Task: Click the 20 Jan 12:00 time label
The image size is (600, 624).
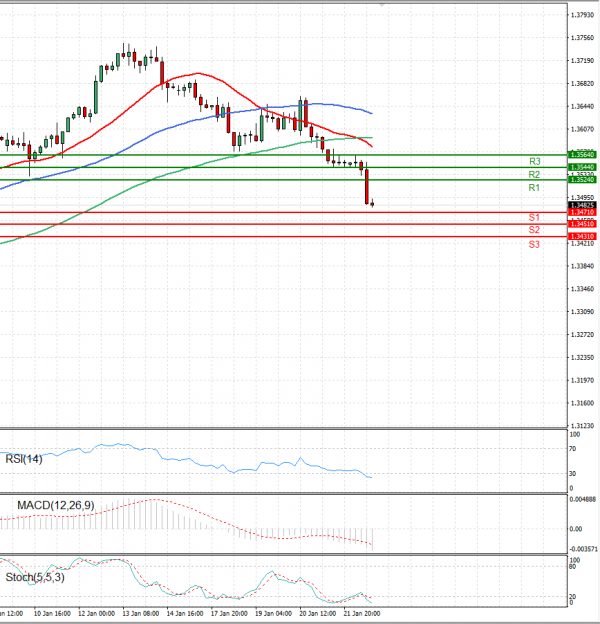Action: click(318, 613)
